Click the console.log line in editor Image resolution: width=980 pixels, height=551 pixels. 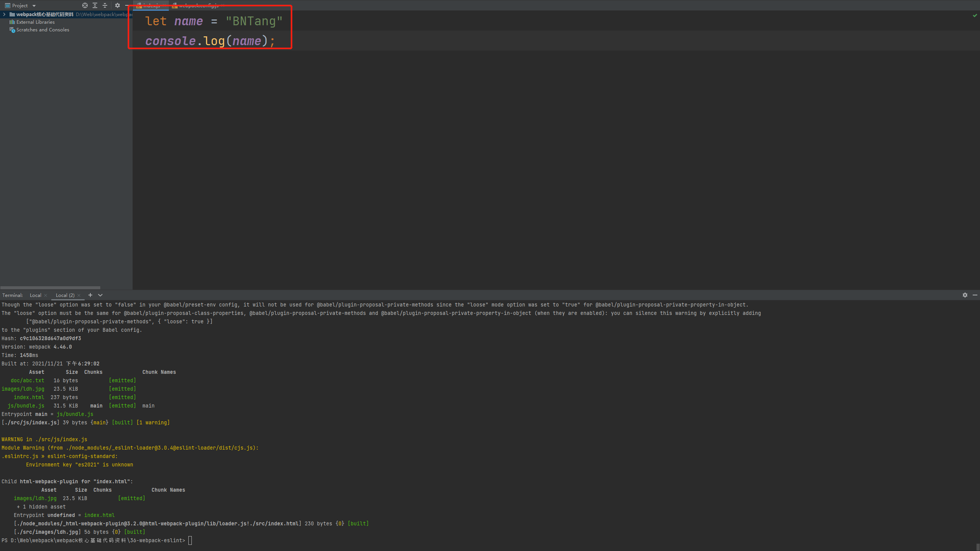coord(210,41)
